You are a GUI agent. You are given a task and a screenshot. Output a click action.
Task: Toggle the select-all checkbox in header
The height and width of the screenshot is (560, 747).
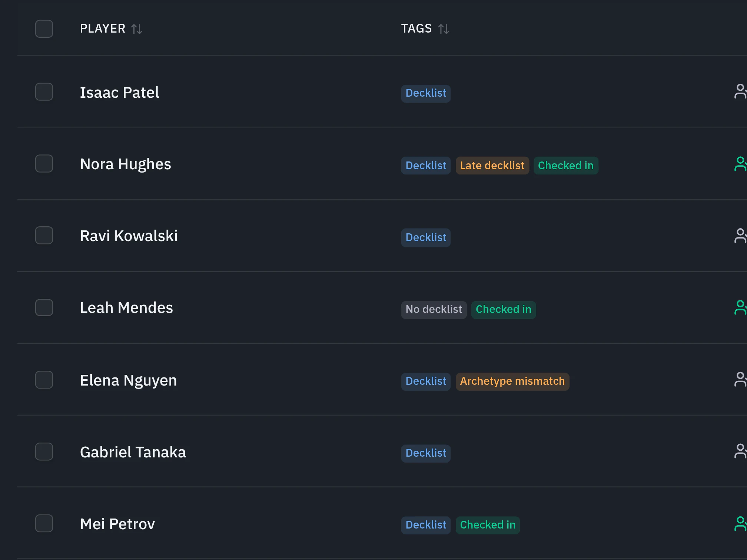tap(44, 29)
